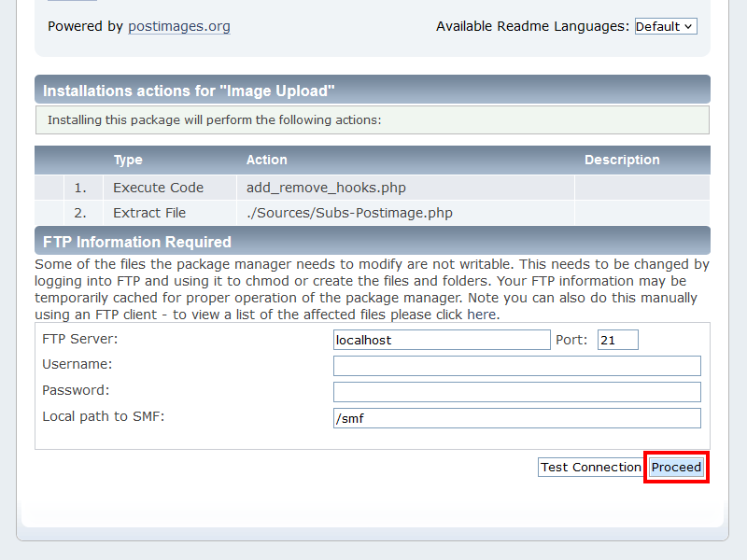Expand the Available Readme Languages dropdown
747x560 pixels.
tap(665, 27)
